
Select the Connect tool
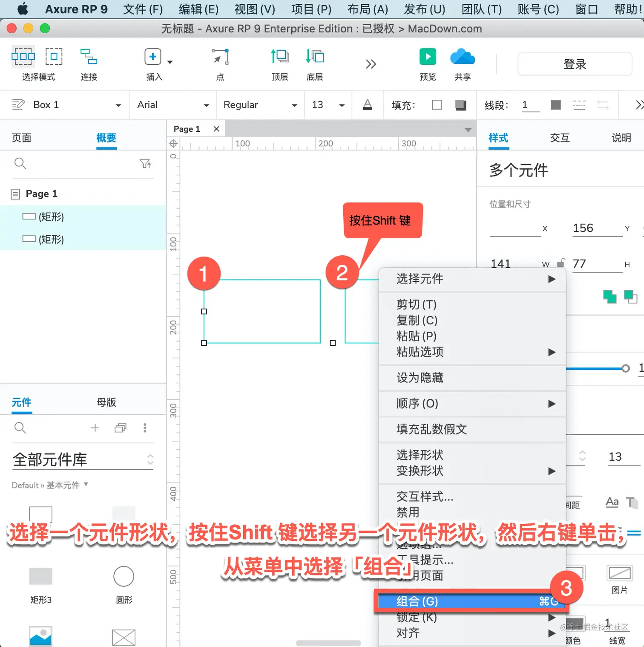[89, 56]
